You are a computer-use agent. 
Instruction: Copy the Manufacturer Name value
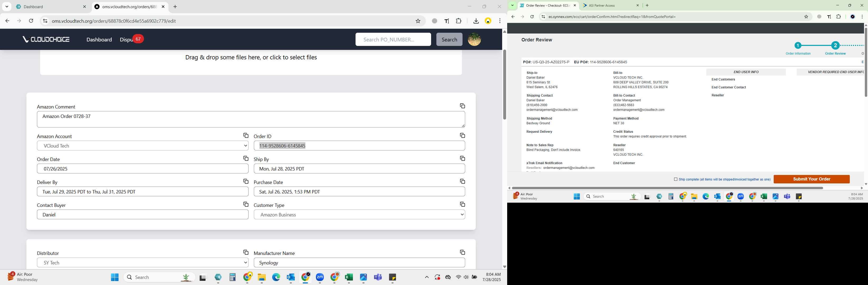462,252
